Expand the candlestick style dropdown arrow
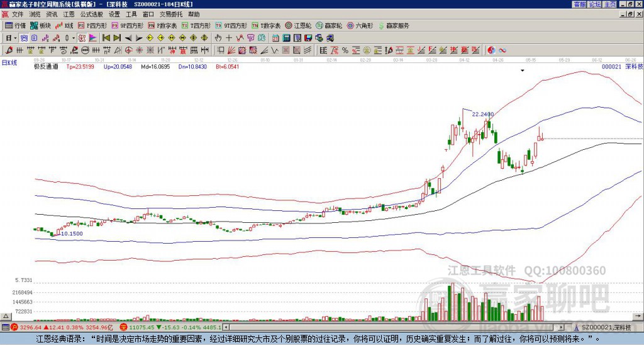The height and width of the screenshot is (345, 644). [74, 38]
